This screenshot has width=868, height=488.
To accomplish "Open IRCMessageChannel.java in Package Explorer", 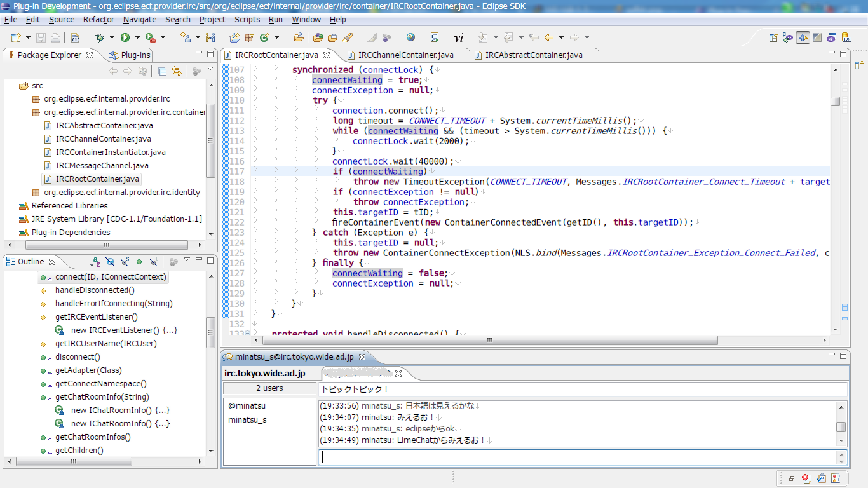I will [102, 166].
